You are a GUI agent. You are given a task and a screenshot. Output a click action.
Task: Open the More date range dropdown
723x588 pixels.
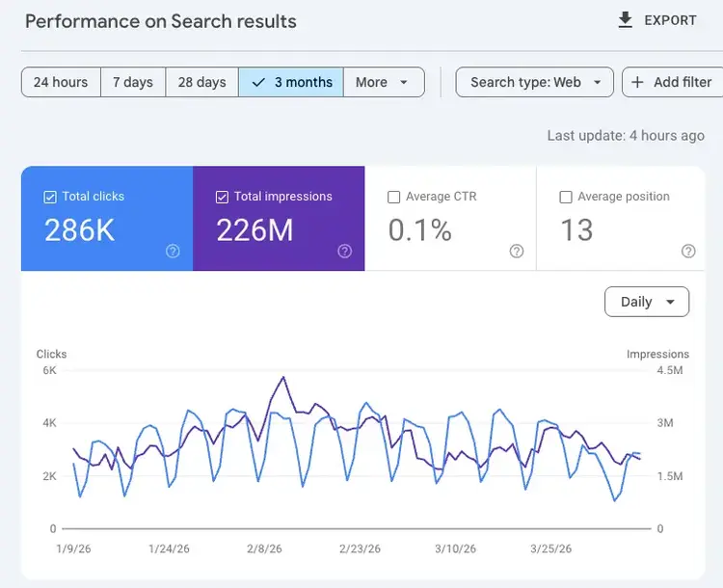pos(384,82)
